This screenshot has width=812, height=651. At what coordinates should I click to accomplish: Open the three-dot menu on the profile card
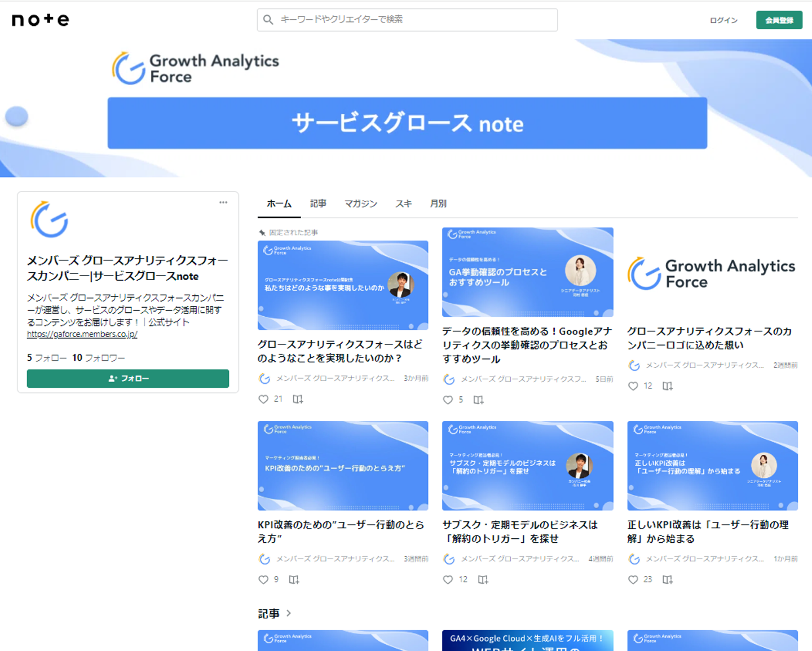[223, 202]
